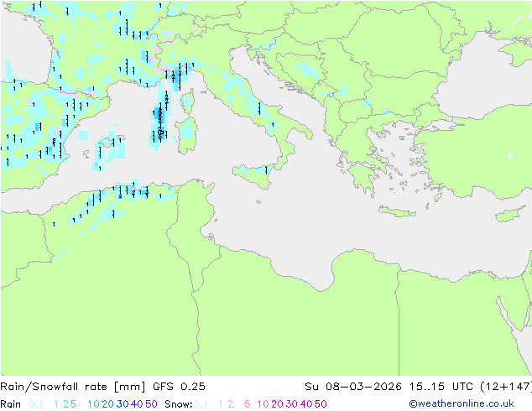Open the ©weatheronline.co.uk link
Viewport: 532px width, 411px height.
click(x=462, y=404)
